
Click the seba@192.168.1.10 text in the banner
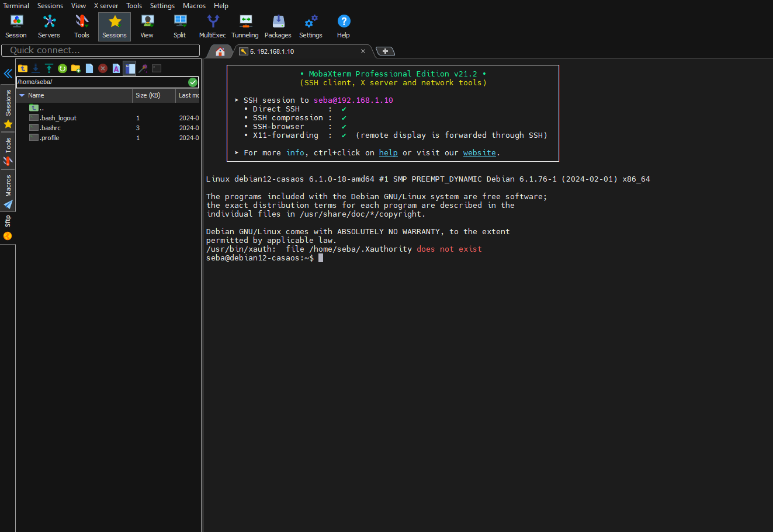(353, 100)
